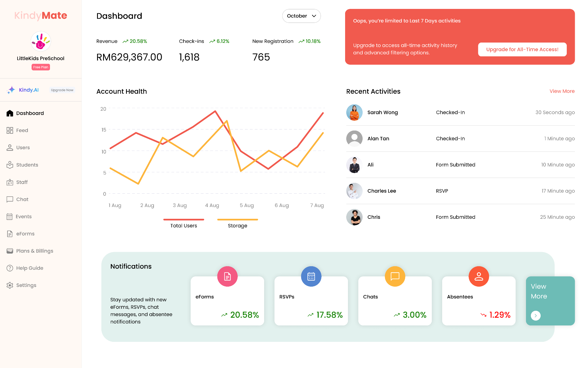Click the View More arrow circle icon
Image resolution: width=588 pixels, height=368 pixels.
coord(536,316)
